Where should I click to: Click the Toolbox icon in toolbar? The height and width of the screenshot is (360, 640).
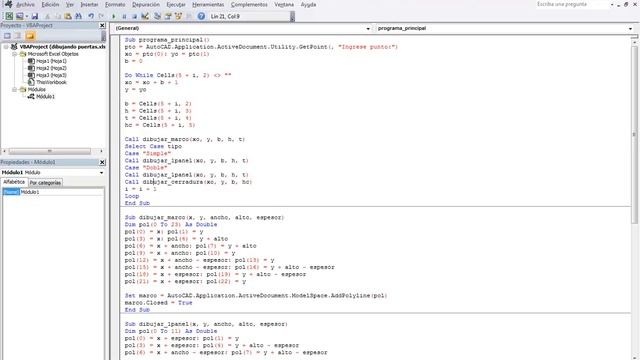coord(189,16)
